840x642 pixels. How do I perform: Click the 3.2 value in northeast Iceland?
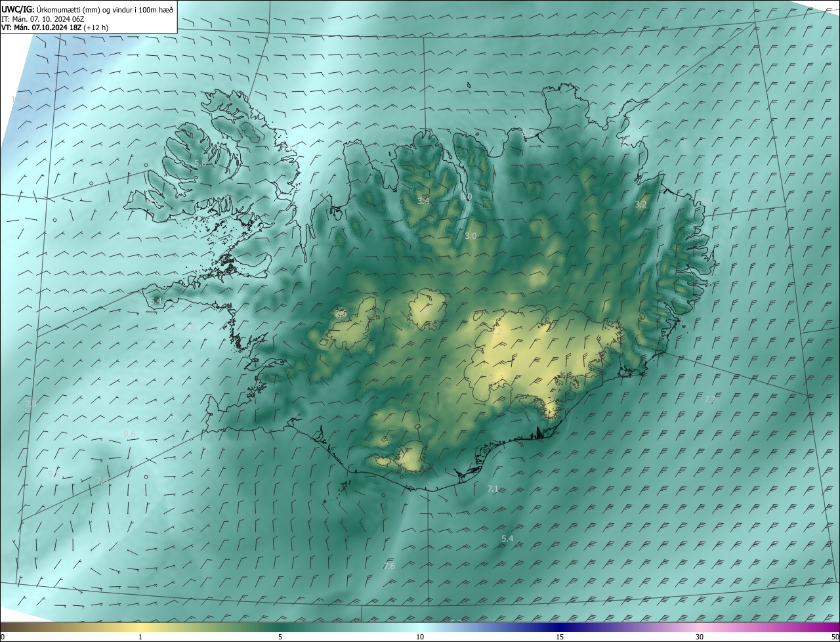click(640, 205)
